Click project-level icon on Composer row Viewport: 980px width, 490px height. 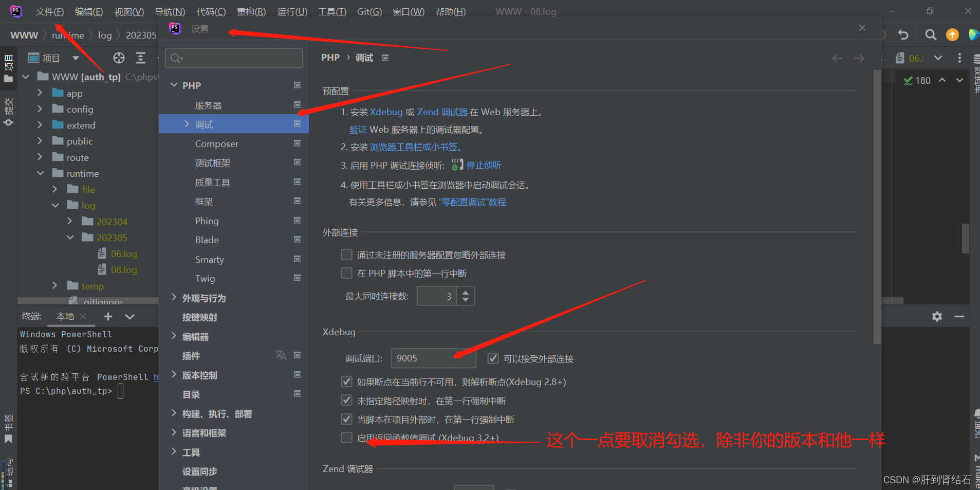tap(297, 143)
